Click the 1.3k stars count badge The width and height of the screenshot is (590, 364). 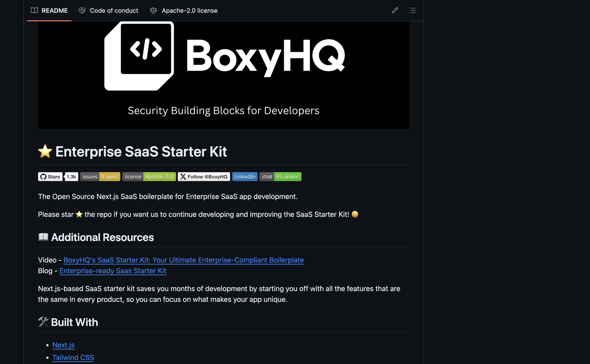72,177
